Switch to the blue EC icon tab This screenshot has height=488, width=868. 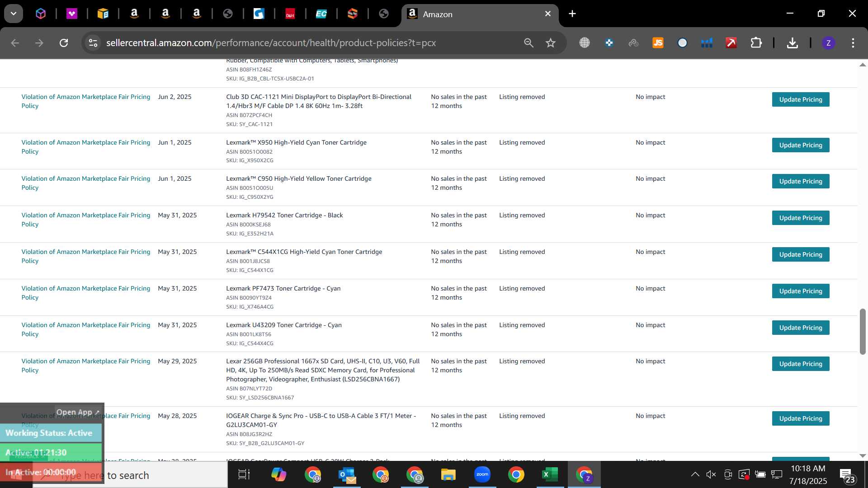[x=321, y=14]
